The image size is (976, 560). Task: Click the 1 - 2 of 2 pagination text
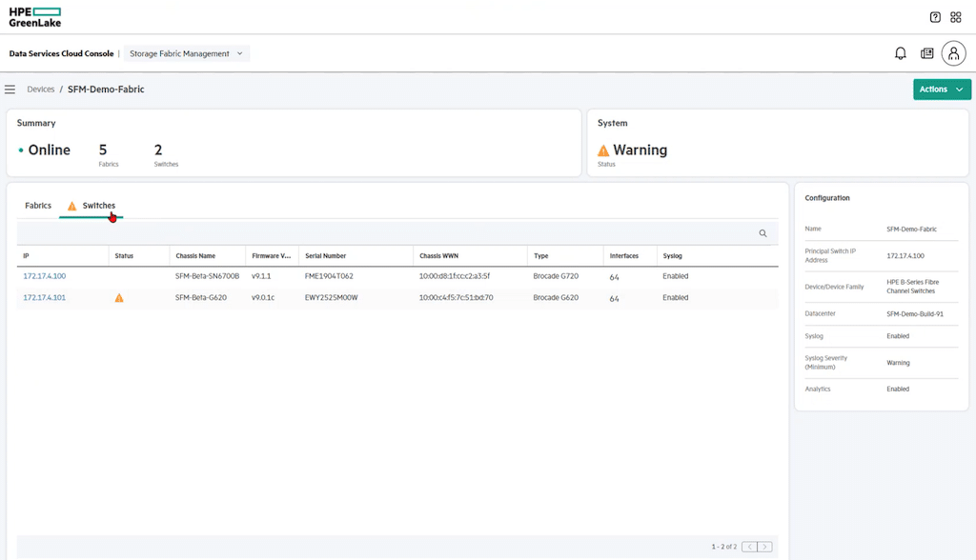coord(724,547)
